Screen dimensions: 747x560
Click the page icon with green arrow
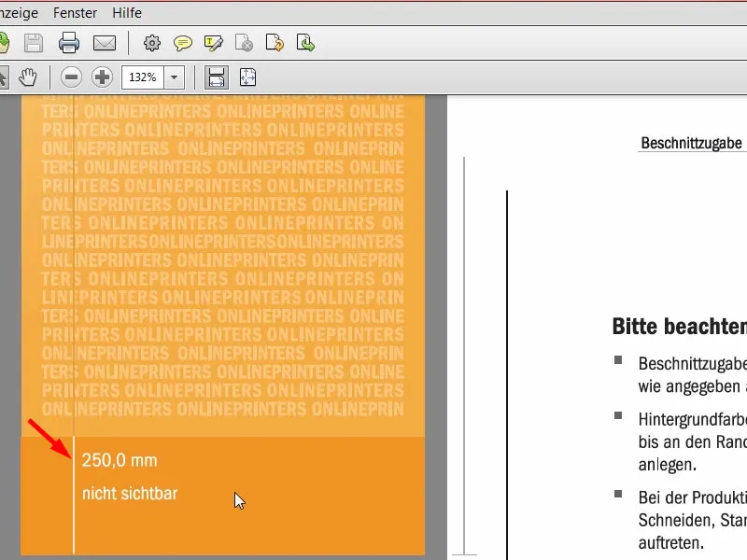(x=305, y=43)
